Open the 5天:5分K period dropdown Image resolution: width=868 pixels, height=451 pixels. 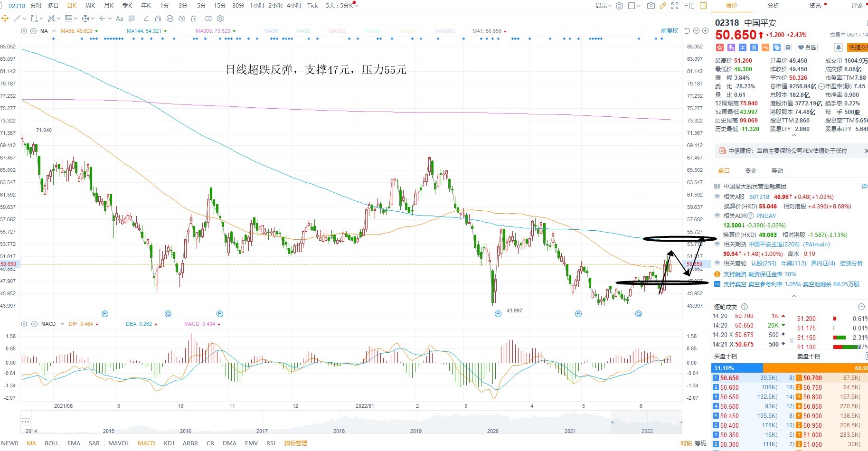[342, 6]
